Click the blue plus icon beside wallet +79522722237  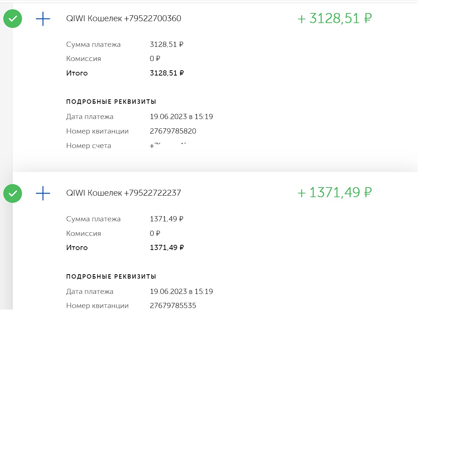pos(43,193)
